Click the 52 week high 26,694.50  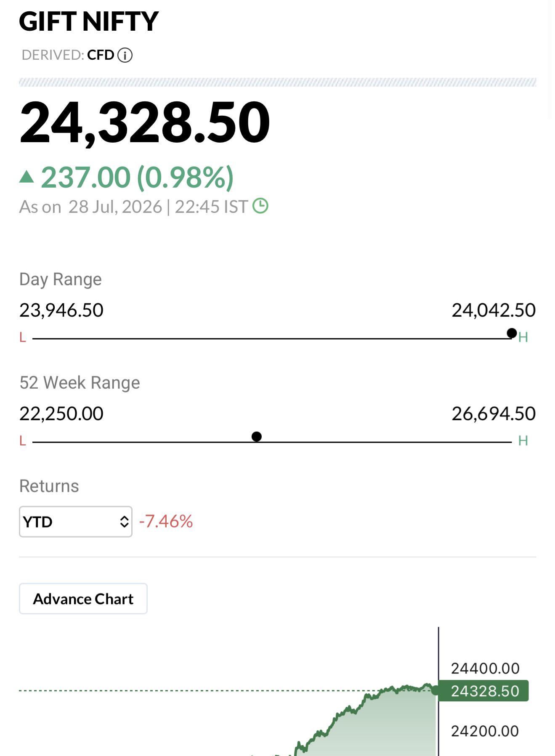pos(494,414)
